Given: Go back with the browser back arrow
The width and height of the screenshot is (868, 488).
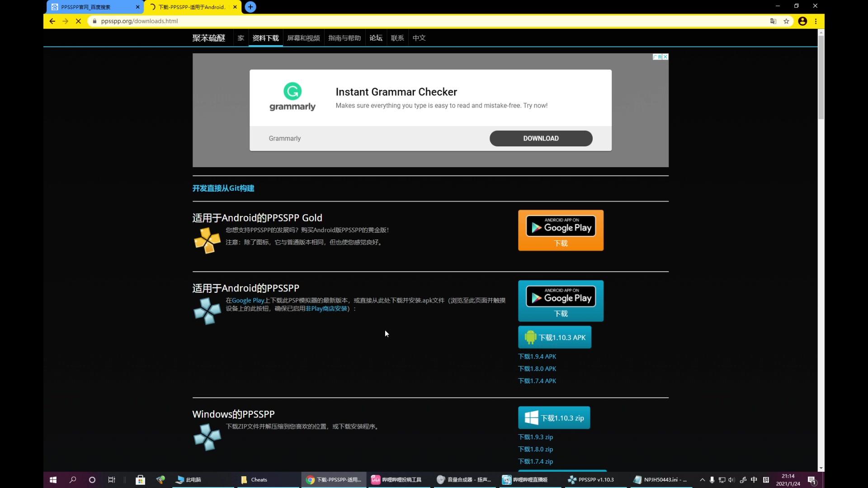Looking at the screenshot, I should (52, 21).
